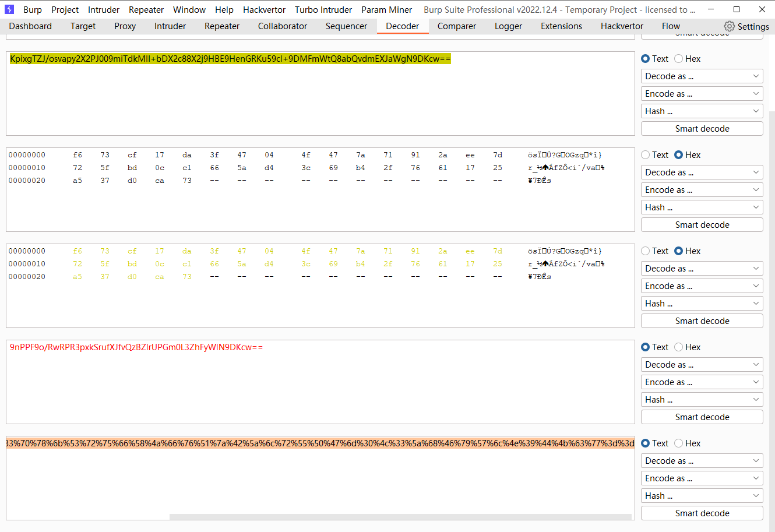This screenshot has height=532, width=775.
Task: Switch to the Proxy tab
Action: (x=125, y=26)
